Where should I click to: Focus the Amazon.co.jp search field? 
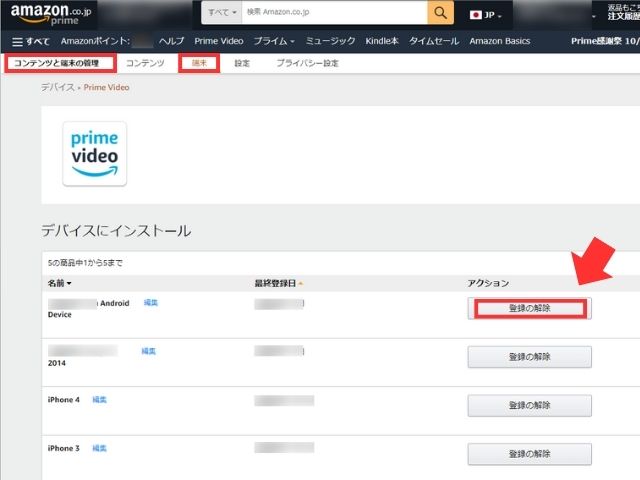335,13
